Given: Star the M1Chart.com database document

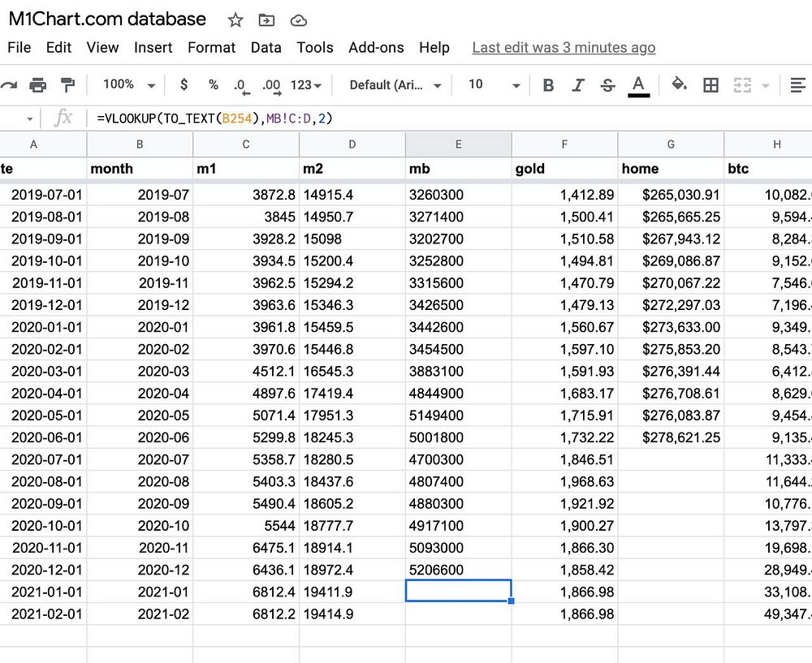Looking at the screenshot, I should tap(235, 20).
